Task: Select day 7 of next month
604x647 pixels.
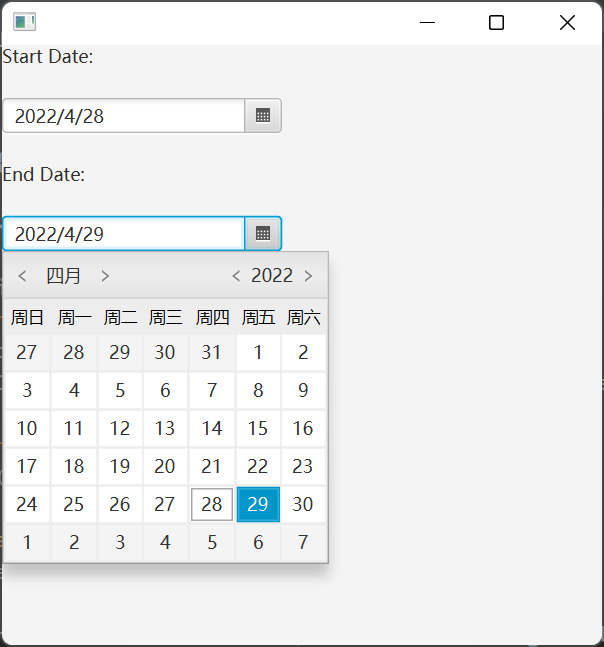Action: coord(303,542)
